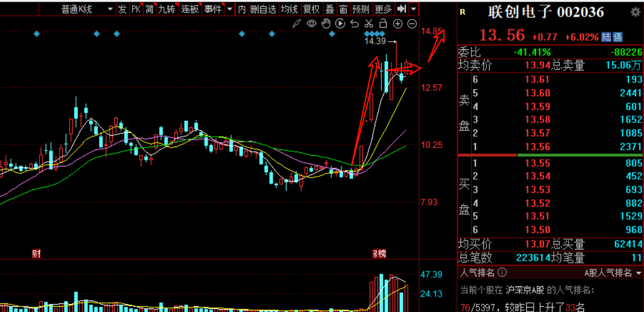This screenshot has width=644, height=312.
Task: Zoom out with the minus circle icon
Action: (412, 24)
